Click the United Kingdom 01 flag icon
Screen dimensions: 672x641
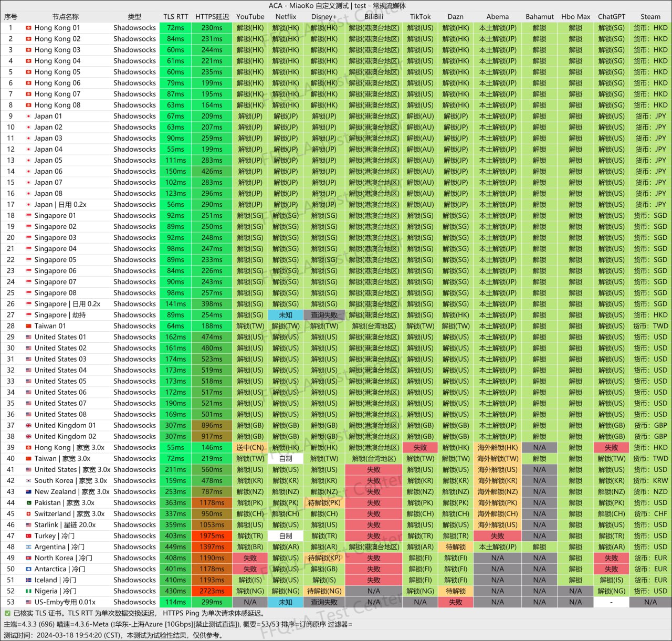point(28,425)
